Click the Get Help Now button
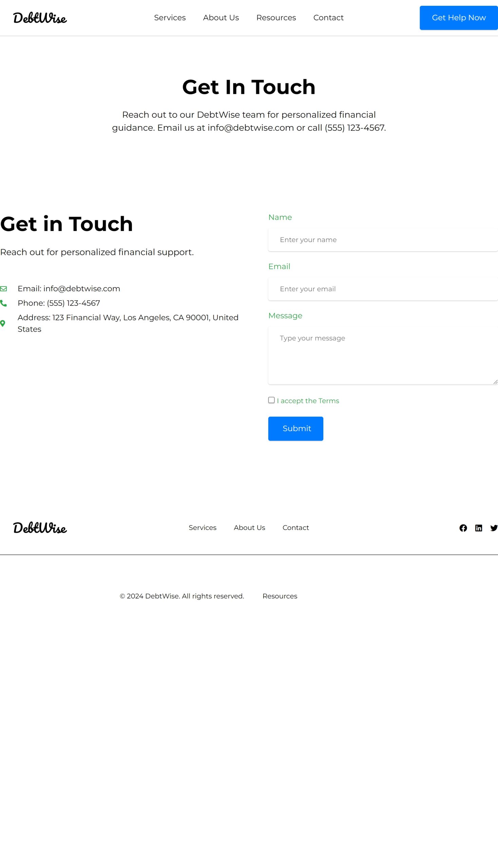498x868 pixels. pyautogui.click(x=459, y=18)
